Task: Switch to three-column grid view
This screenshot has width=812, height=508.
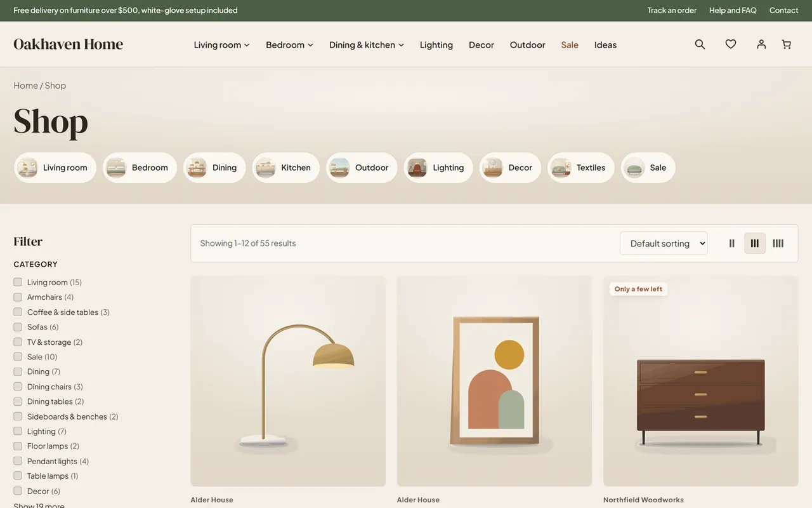Action: [755, 243]
